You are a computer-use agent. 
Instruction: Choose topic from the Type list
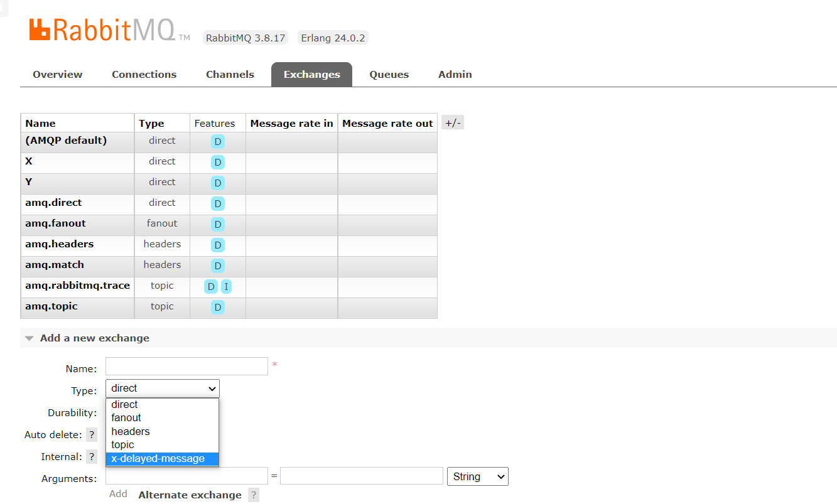coord(162,445)
